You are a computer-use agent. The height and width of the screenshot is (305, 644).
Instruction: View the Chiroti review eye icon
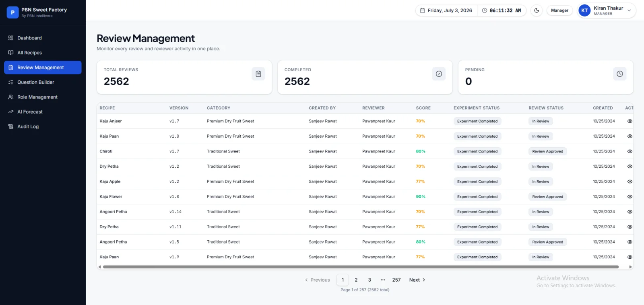[630, 151]
